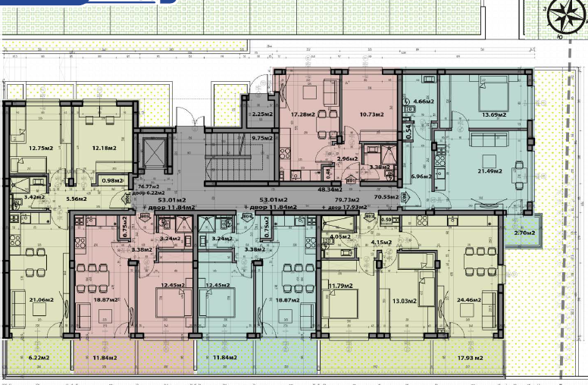
Task: Select the 12.75m2 room area label
Action: coord(39,148)
